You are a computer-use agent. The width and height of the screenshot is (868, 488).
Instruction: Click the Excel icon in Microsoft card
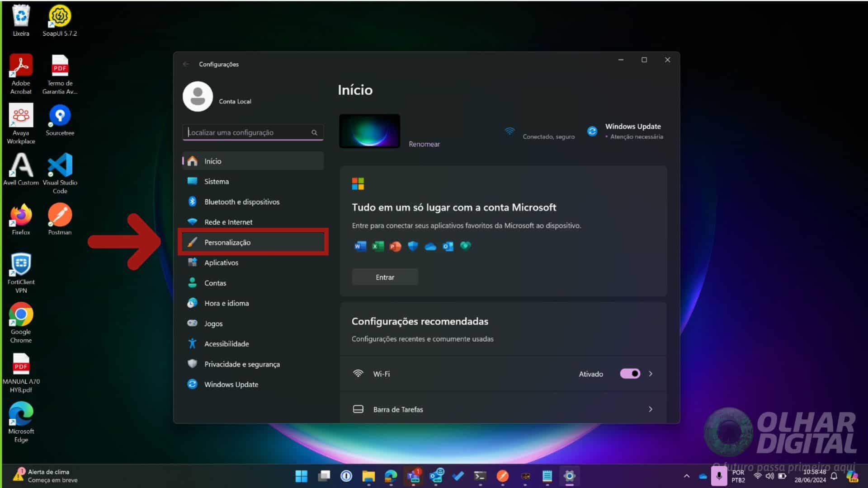(x=378, y=246)
